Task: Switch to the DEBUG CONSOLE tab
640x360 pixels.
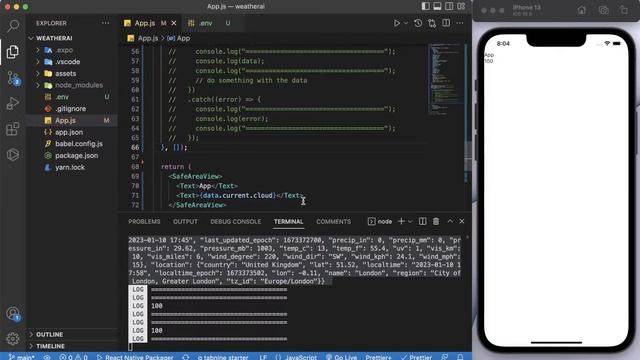Action: pos(236,222)
